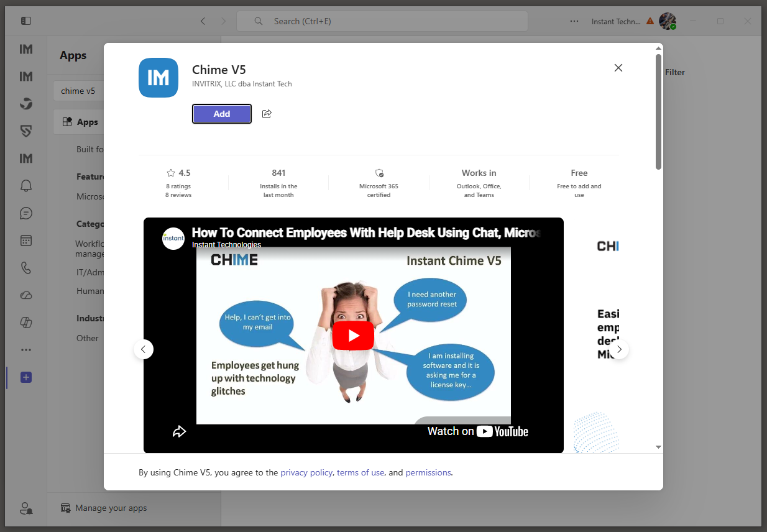Click the 8 reviews text

[x=178, y=195]
